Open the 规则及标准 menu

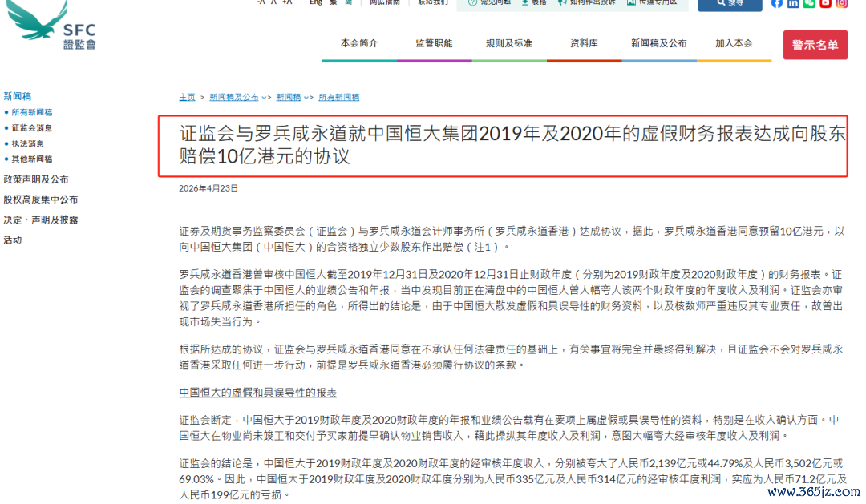[508, 43]
